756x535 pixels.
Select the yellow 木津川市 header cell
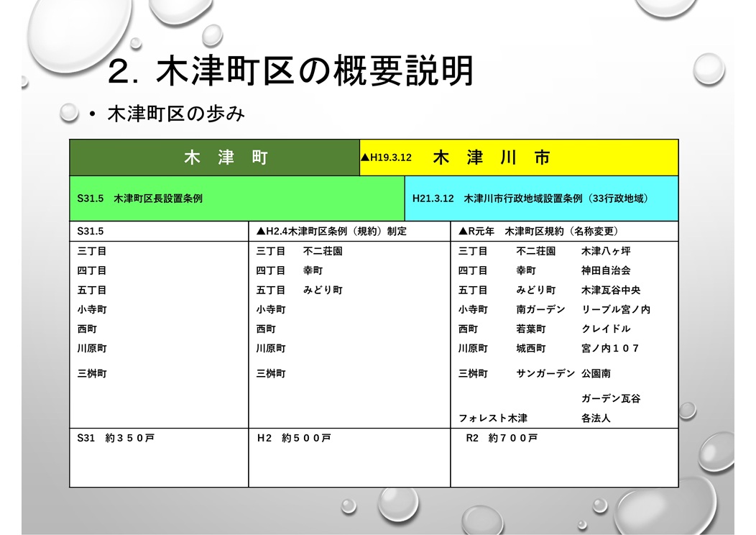click(x=492, y=158)
